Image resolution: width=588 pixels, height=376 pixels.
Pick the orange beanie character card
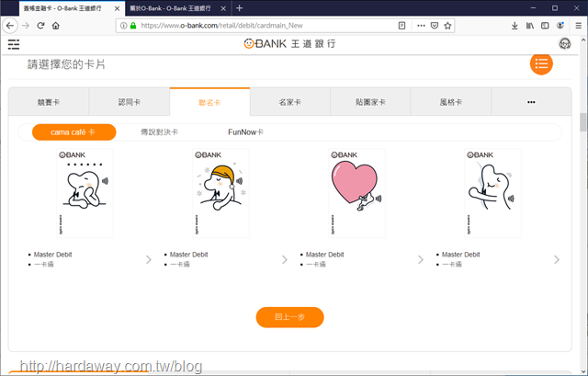[x=220, y=193]
